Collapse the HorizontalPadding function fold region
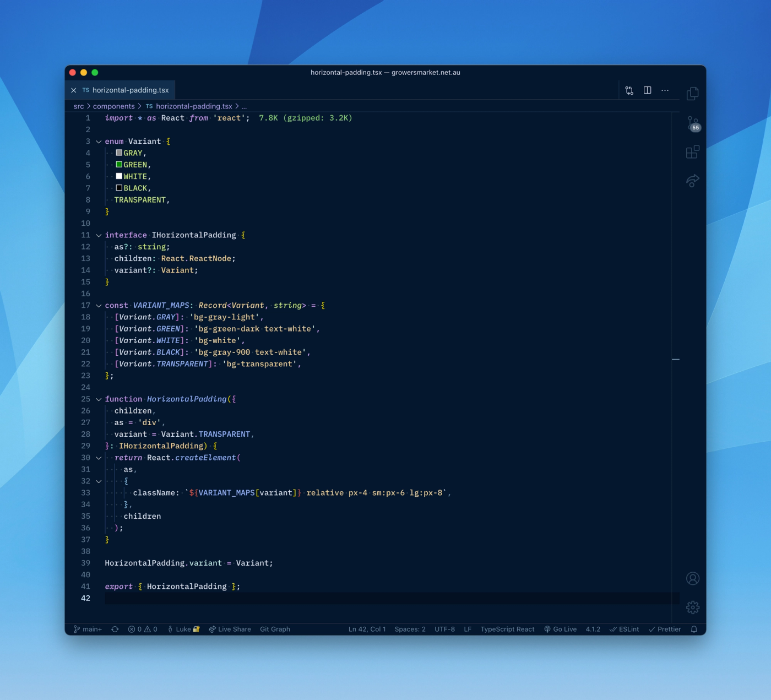This screenshot has width=771, height=700. coord(99,399)
